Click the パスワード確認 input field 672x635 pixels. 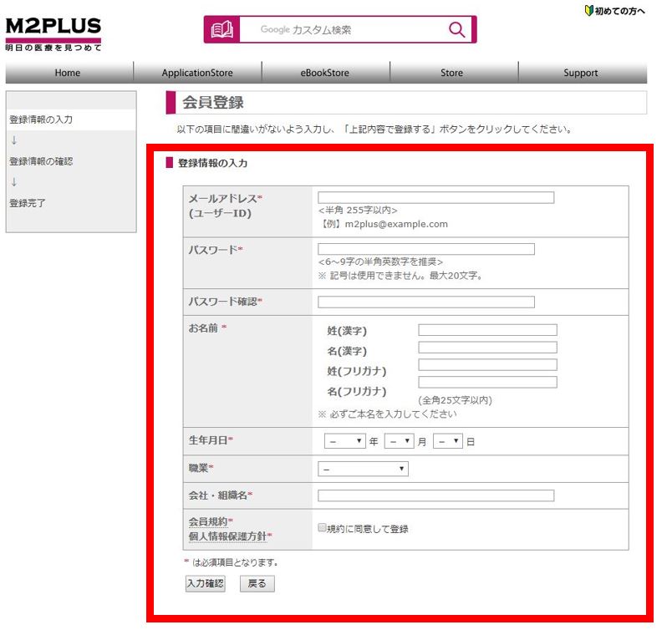426,302
